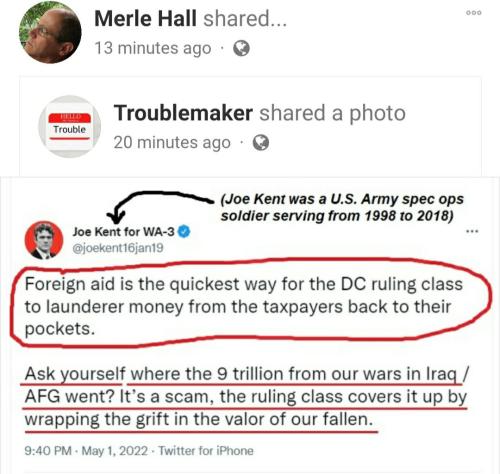Click the Merle Hall name link
The height and width of the screenshot is (474, 500).
coord(145,19)
